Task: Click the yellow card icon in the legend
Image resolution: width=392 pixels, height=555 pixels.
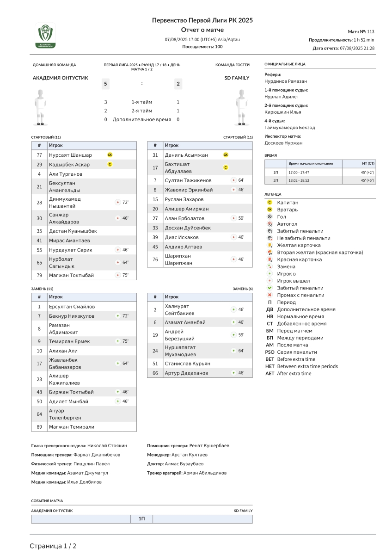Action: (269, 246)
